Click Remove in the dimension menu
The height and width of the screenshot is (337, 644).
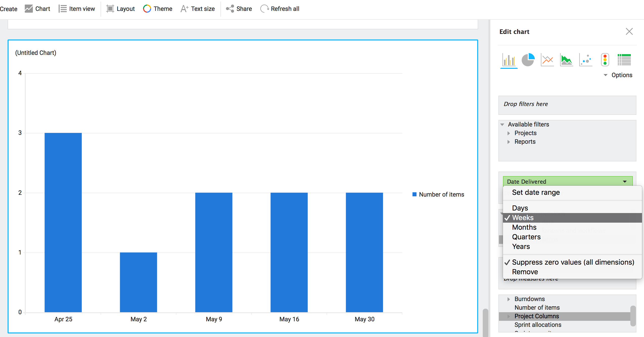(x=525, y=272)
